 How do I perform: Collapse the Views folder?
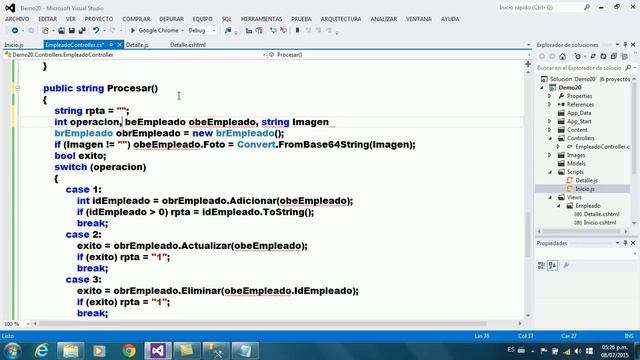[550, 197]
